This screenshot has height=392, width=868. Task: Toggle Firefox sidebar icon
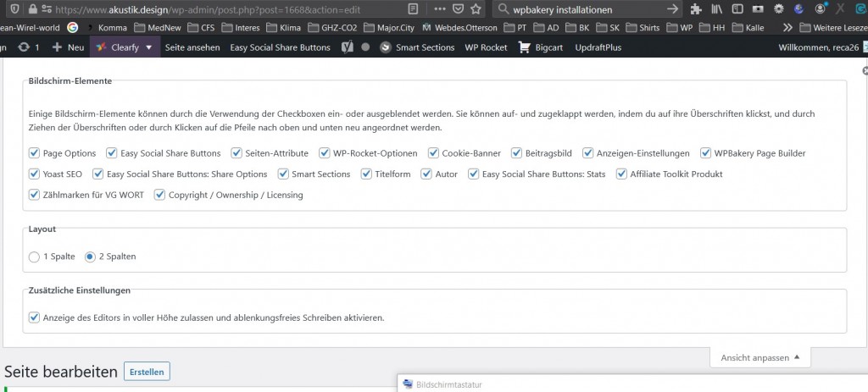pos(737,8)
